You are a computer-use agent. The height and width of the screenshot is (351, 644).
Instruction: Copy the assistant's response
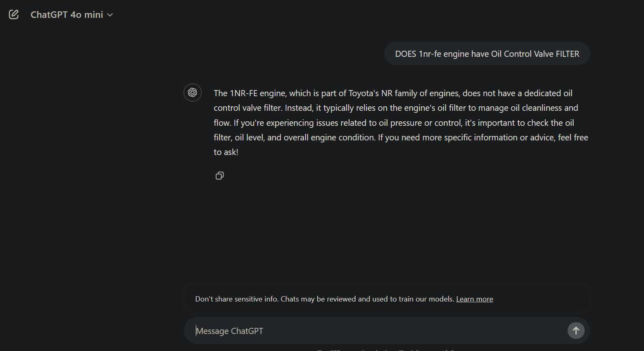[219, 176]
